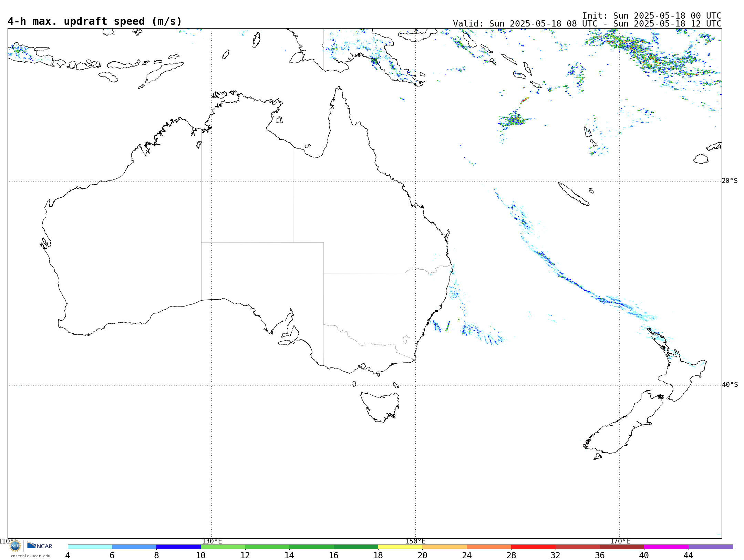Click the light orange 20-24 colorbar segment

[x=445, y=547]
